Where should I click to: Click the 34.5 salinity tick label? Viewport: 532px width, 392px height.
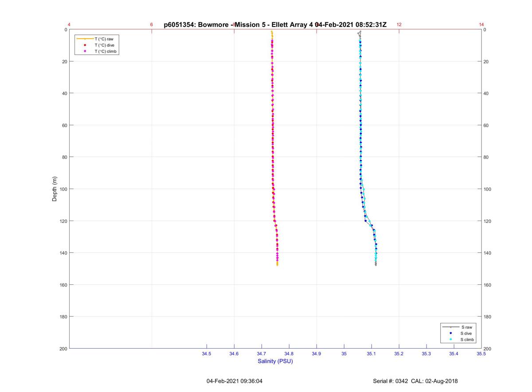(x=207, y=353)
